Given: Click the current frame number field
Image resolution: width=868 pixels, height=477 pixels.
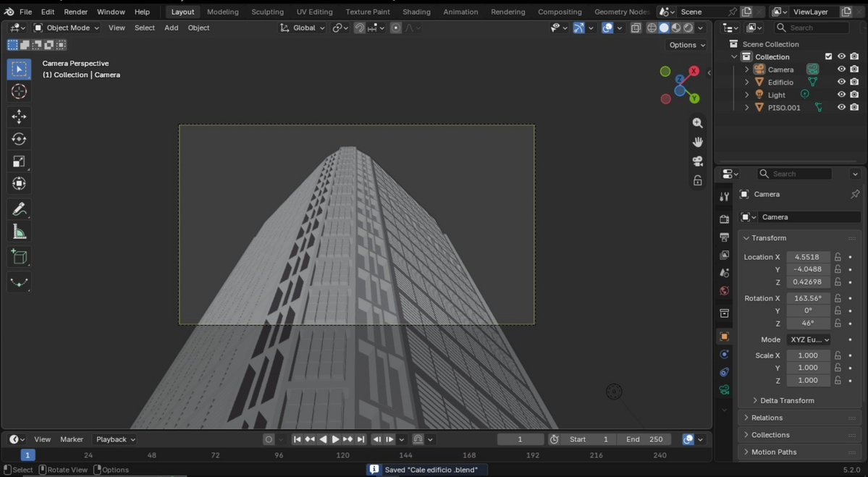Looking at the screenshot, I should [x=520, y=439].
